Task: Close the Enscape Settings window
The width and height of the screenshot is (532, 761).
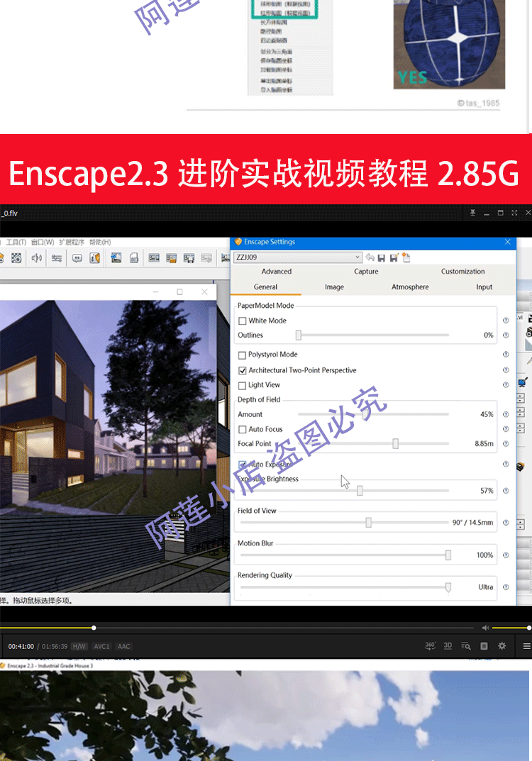Action: pos(508,242)
